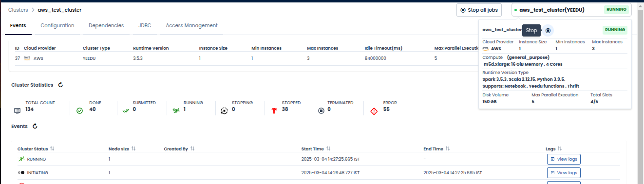Switch to the Dependencies tab
This screenshot has width=644, height=184.
tap(106, 26)
